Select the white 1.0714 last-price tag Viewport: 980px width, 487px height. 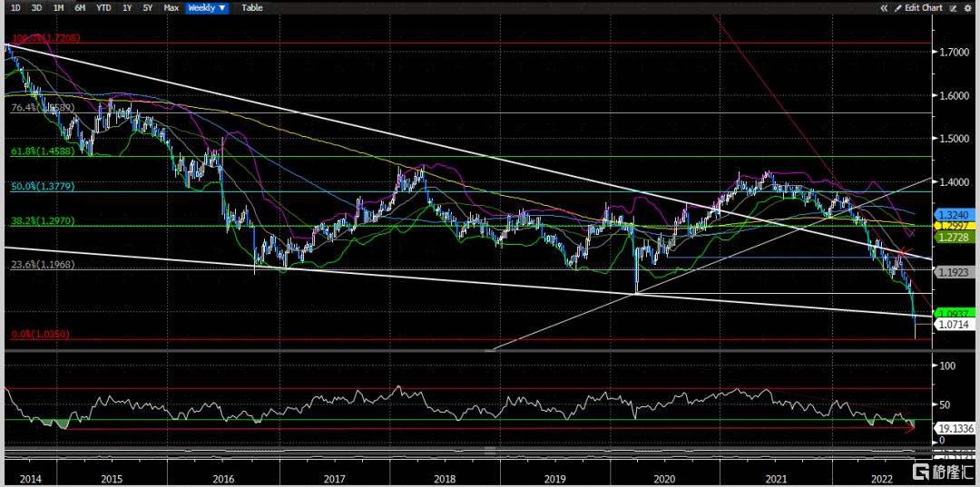tap(954, 324)
